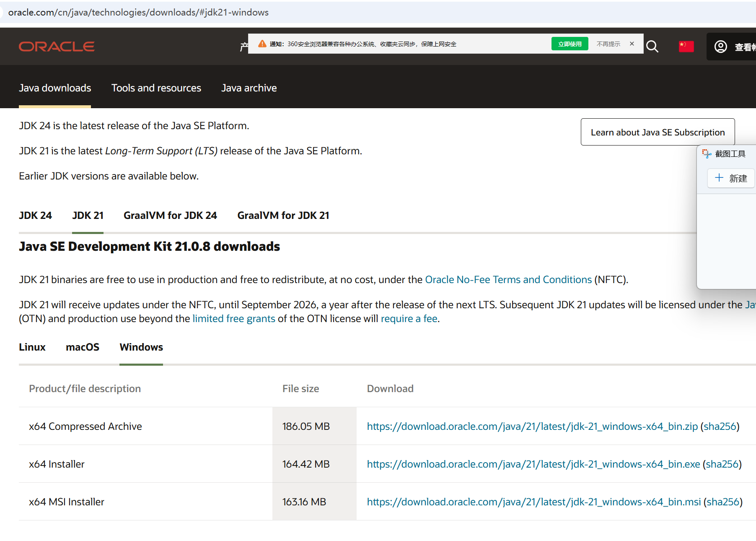The height and width of the screenshot is (541, 756).
Task: Open the require a fee link
Action: point(409,319)
